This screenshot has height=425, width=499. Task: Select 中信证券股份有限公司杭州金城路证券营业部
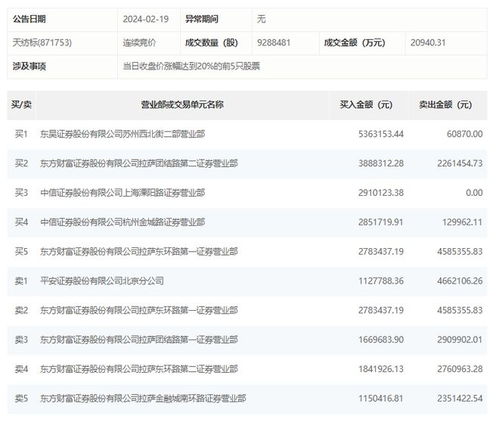(x=122, y=222)
